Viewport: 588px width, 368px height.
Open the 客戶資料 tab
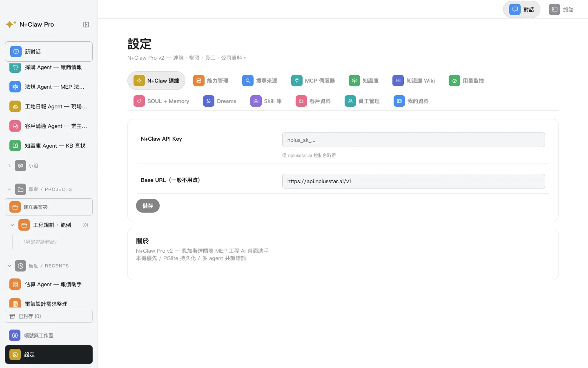313,101
